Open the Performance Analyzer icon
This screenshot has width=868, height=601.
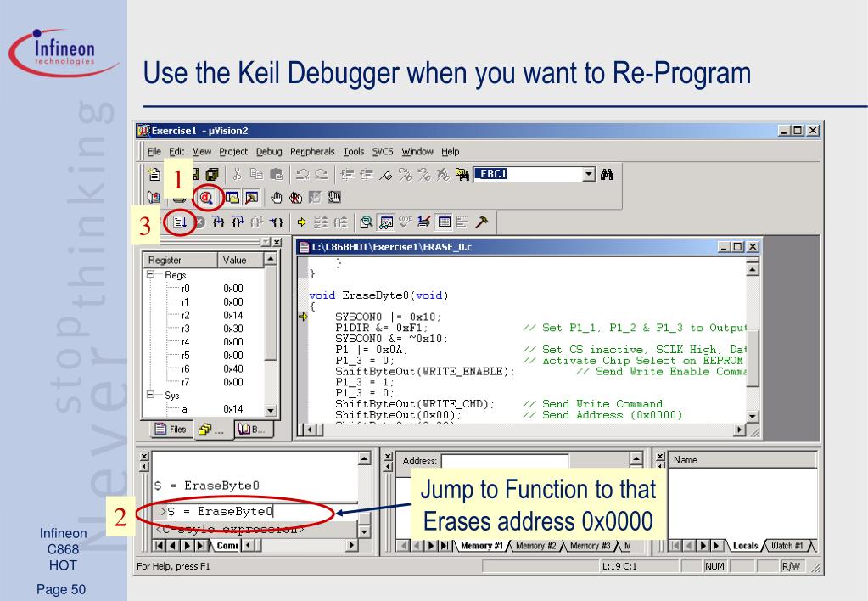tap(462, 222)
